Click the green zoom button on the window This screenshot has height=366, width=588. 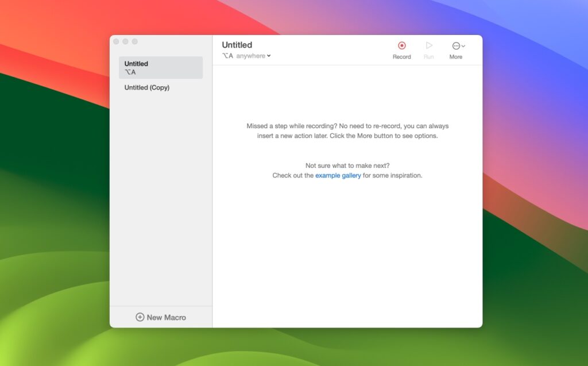point(134,41)
